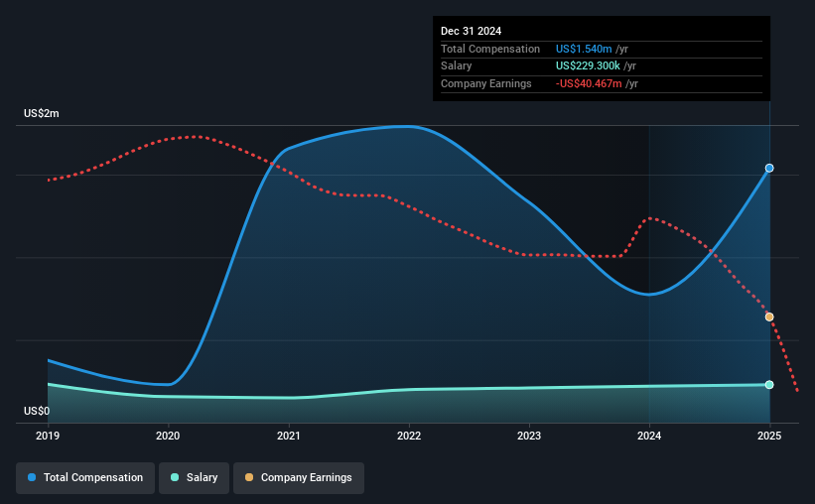Image resolution: width=815 pixels, height=504 pixels.
Task: Click the US$229.300k salary value
Action: click(x=588, y=66)
